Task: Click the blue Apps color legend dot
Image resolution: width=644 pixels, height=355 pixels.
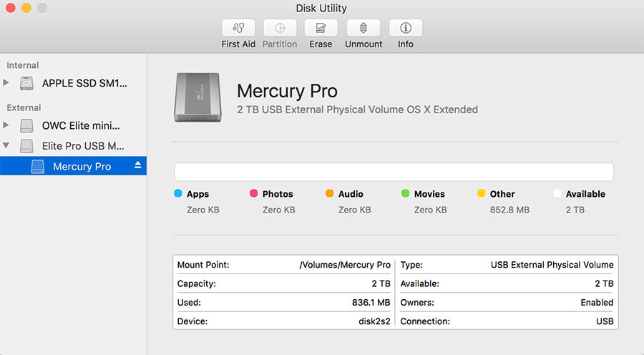Action: (178, 194)
